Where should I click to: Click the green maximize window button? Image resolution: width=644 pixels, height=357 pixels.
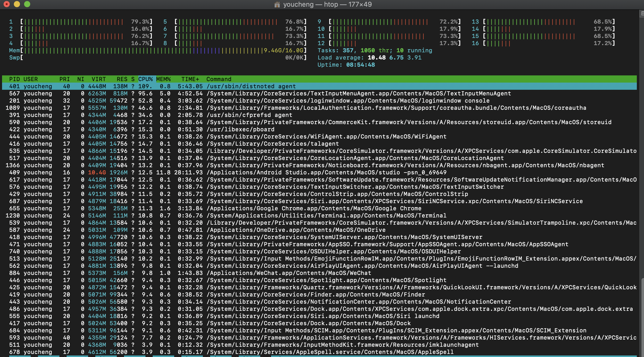(27, 4)
